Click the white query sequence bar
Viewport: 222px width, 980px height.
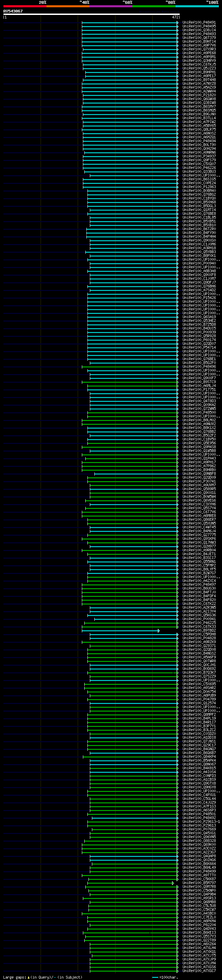click(x=92, y=15)
